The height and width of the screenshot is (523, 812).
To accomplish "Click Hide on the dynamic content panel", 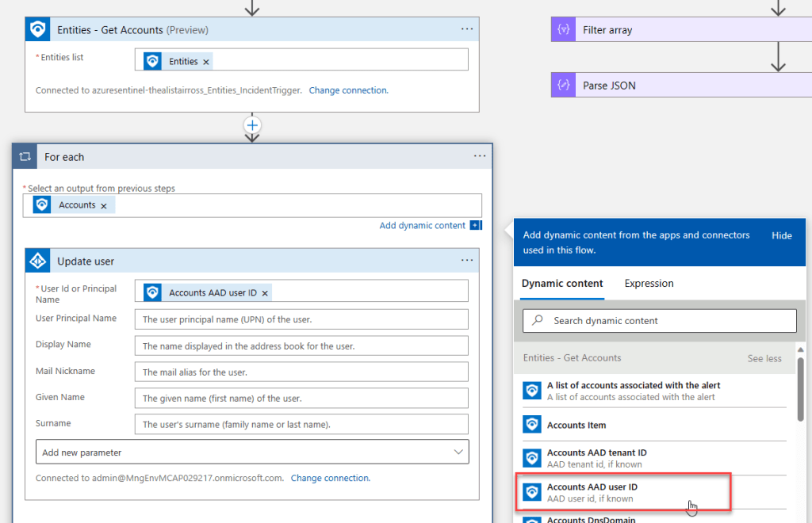I will click(781, 235).
